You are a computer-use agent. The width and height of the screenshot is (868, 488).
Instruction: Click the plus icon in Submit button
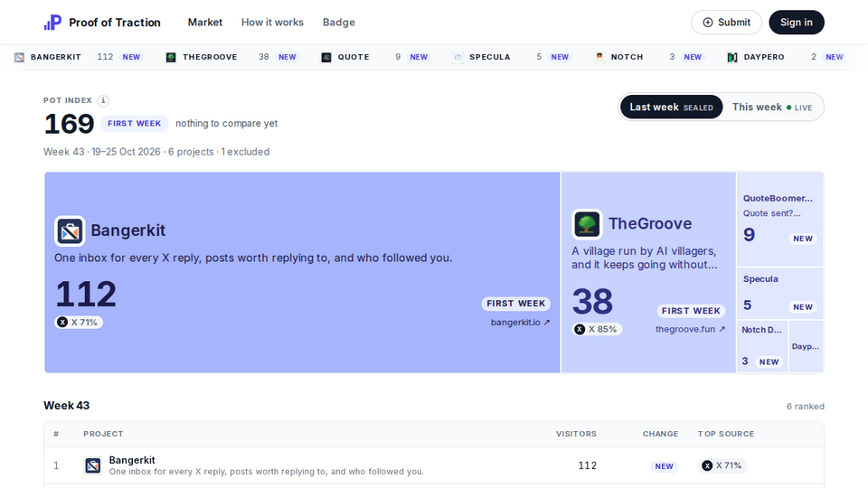(707, 23)
